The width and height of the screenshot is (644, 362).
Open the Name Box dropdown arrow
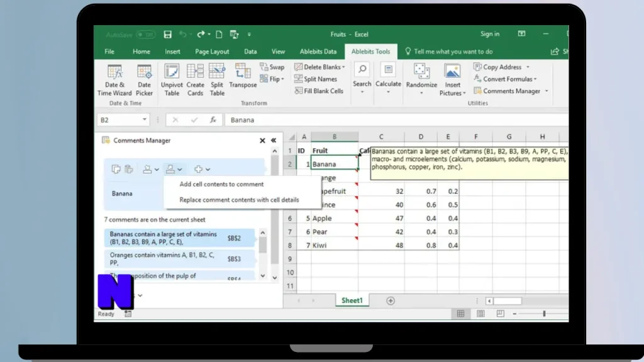[144, 120]
